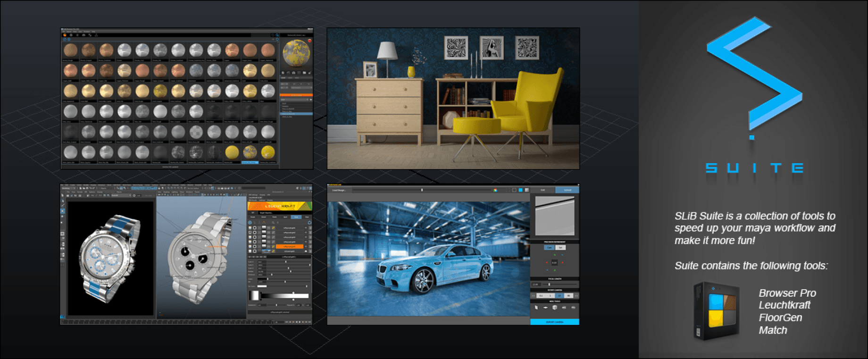Click the orange import button in Browser Pro

[296, 95]
